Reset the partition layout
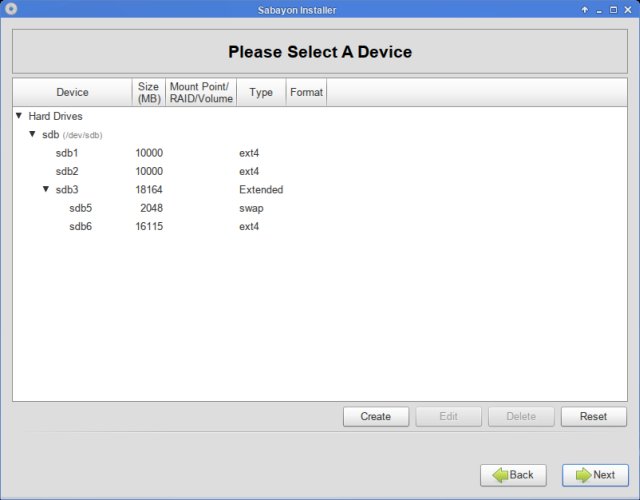 point(593,416)
